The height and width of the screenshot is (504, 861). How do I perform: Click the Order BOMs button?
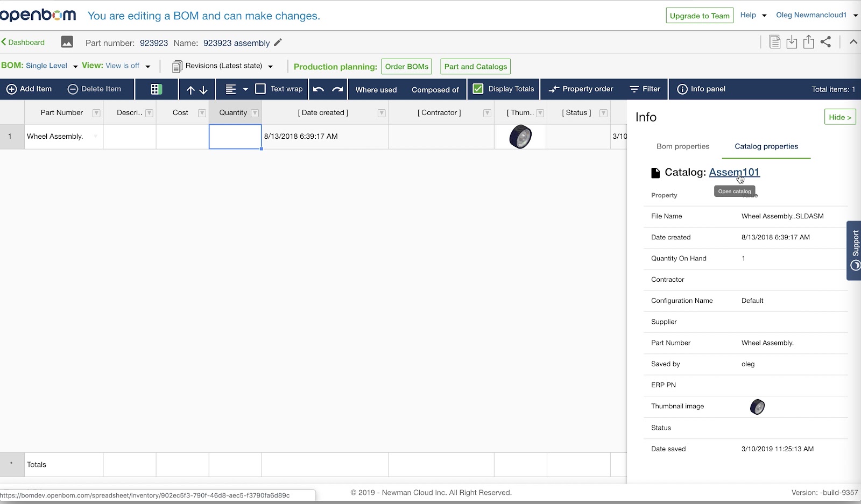tap(407, 67)
